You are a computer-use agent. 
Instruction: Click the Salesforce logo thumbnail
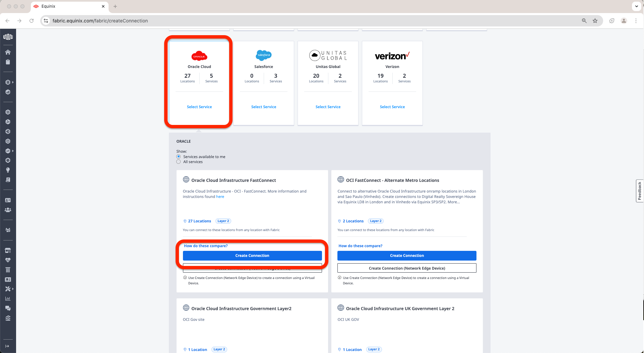[x=264, y=55]
